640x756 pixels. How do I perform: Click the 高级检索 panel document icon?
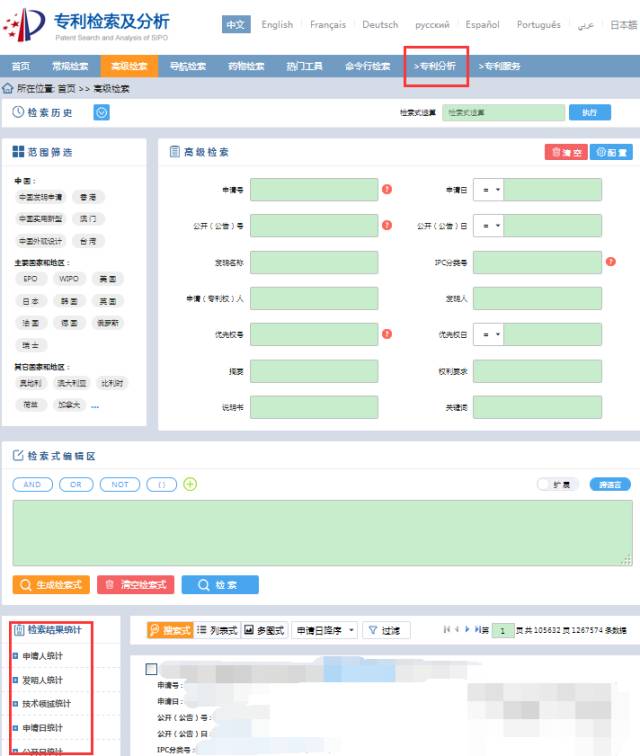pyautogui.click(x=175, y=152)
